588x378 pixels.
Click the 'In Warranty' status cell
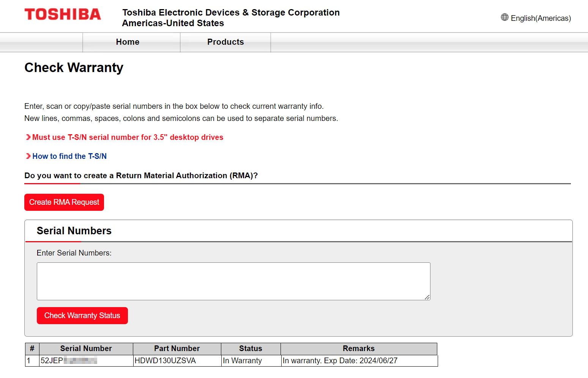click(x=251, y=361)
